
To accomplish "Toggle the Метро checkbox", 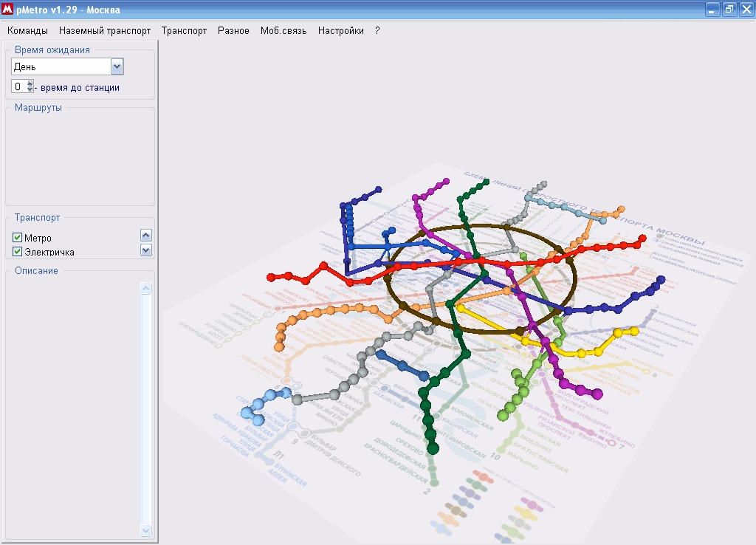I will point(18,237).
